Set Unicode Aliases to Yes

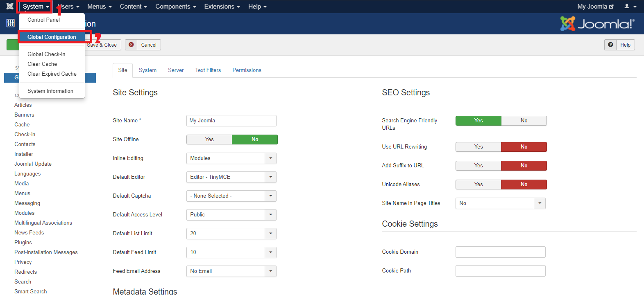478,185
